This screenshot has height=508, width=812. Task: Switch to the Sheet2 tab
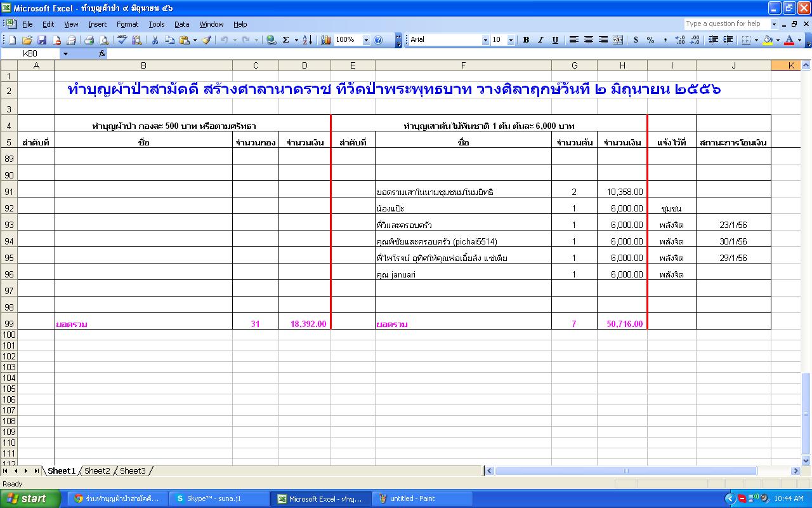[x=97, y=471]
